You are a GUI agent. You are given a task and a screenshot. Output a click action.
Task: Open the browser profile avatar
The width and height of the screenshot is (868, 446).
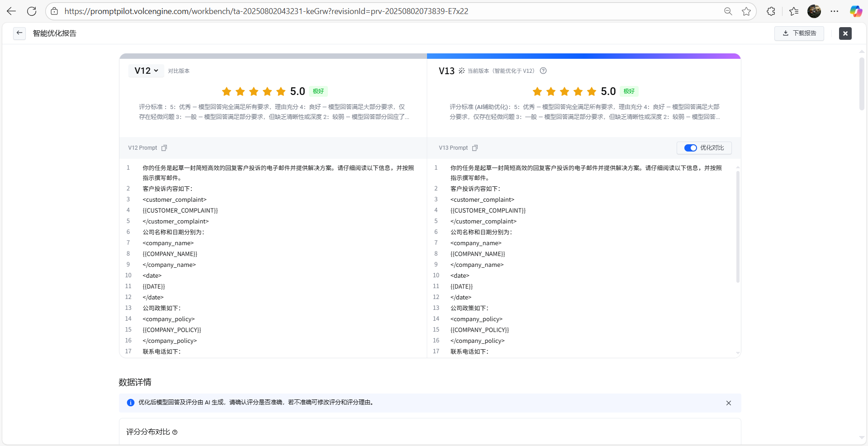(814, 11)
